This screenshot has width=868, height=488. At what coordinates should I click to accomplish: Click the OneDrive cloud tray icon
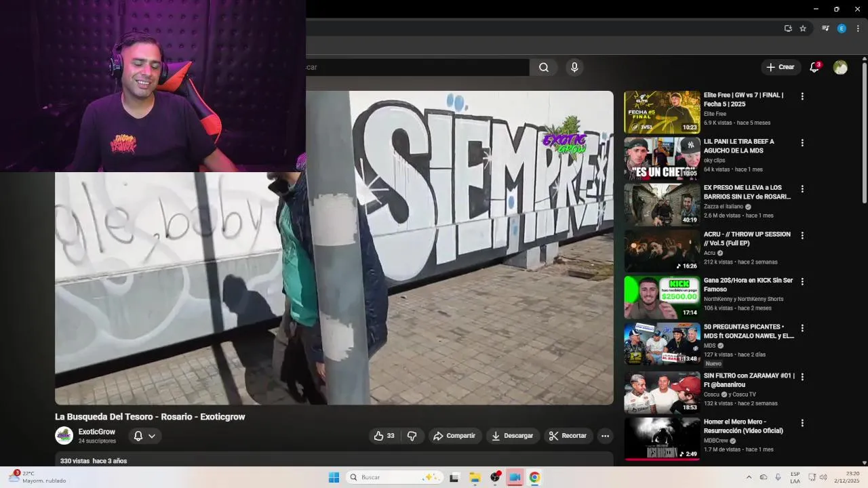coord(763,477)
